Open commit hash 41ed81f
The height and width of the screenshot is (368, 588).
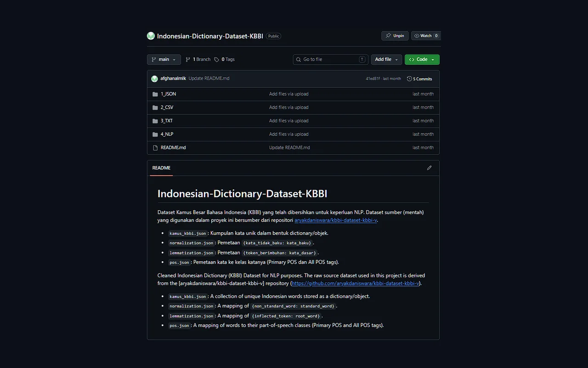tap(373, 79)
